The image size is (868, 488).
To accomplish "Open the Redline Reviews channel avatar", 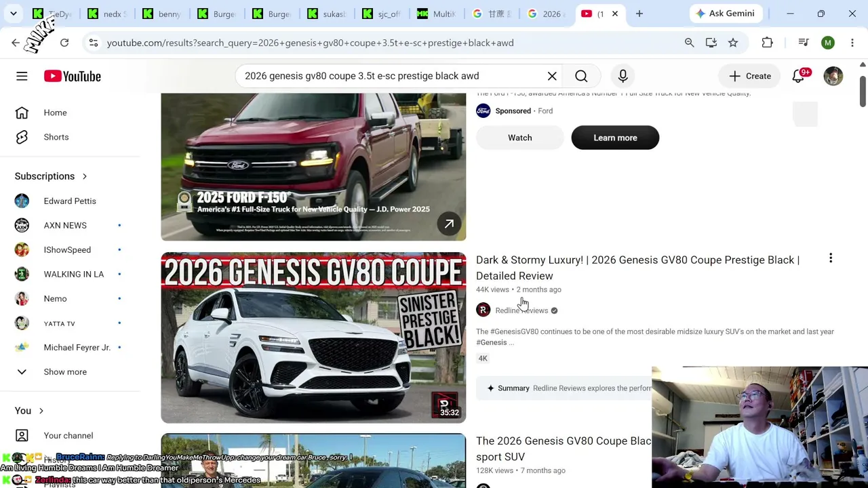I will click(483, 310).
